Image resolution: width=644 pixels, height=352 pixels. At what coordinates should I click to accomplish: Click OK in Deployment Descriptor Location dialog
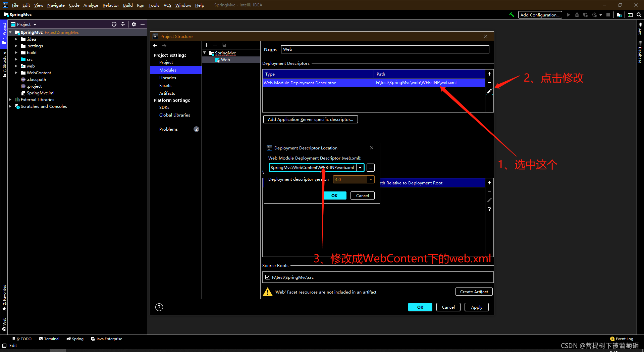click(x=334, y=195)
